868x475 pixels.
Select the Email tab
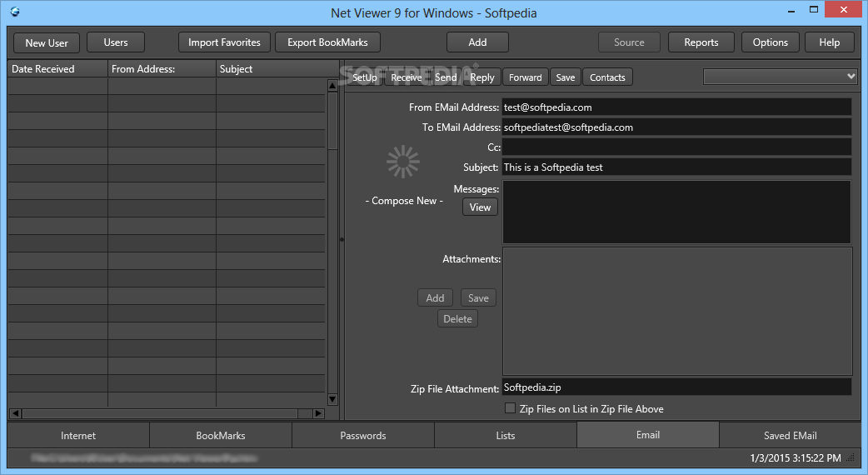pyautogui.click(x=648, y=435)
